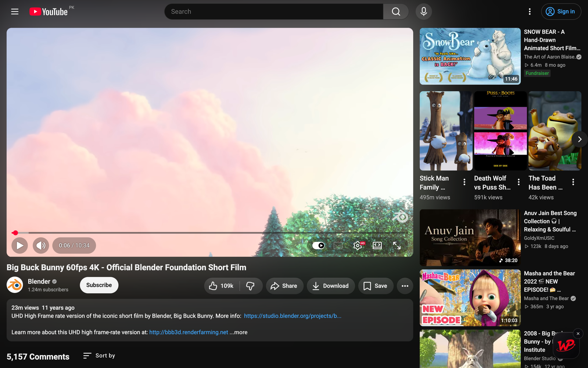Click the floating WP logo widget

tap(566, 346)
